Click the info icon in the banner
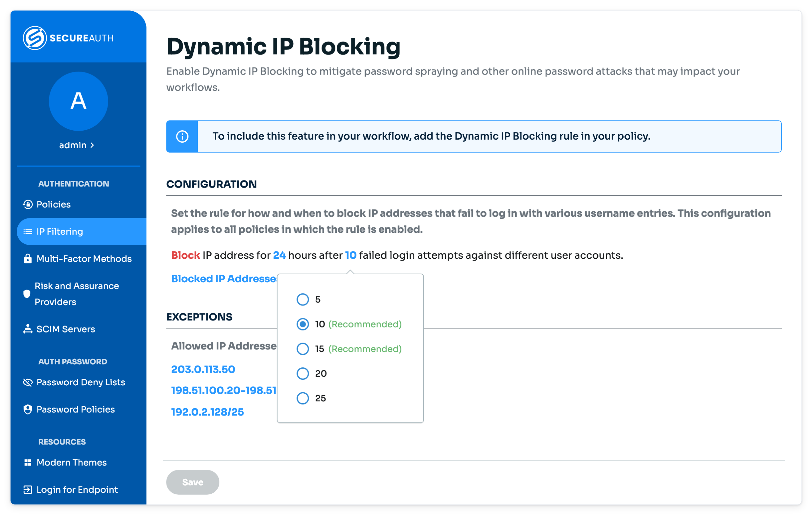The width and height of the screenshot is (812, 515). pos(182,136)
